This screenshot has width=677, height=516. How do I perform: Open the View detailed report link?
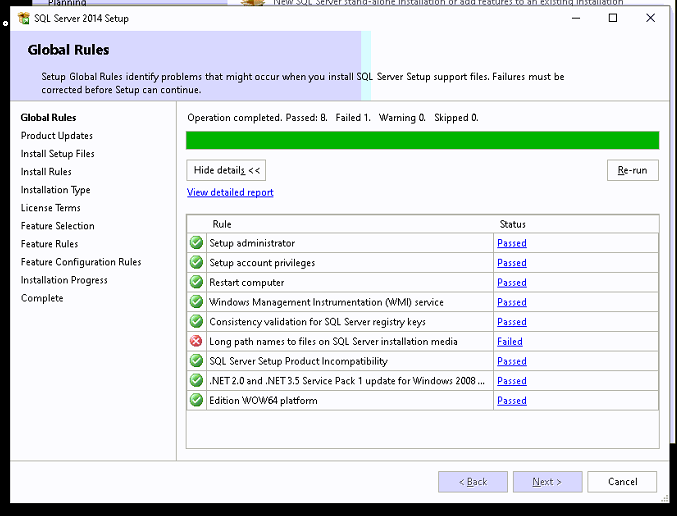pyautogui.click(x=230, y=192)
